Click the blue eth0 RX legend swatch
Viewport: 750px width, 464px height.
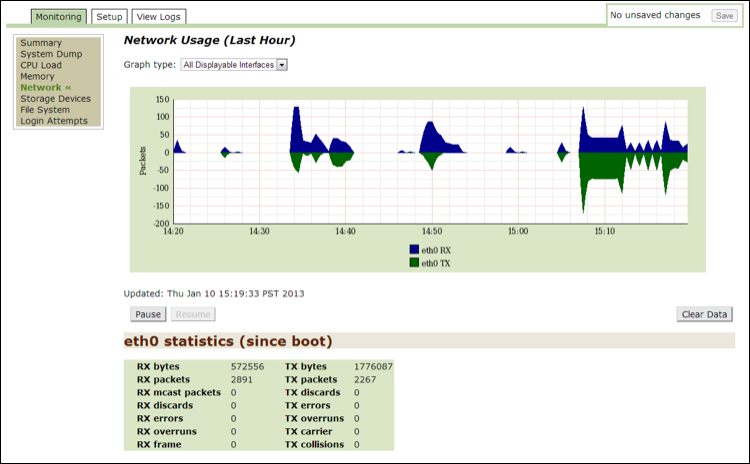414,249
